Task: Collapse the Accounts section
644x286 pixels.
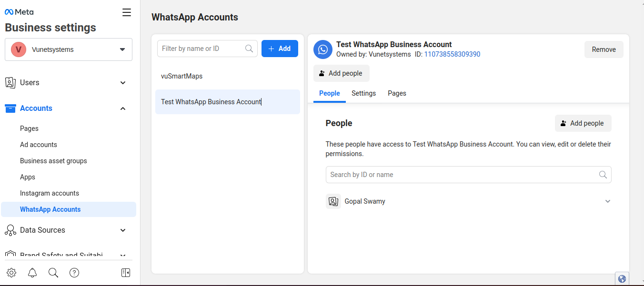Action: click(123, 108)
